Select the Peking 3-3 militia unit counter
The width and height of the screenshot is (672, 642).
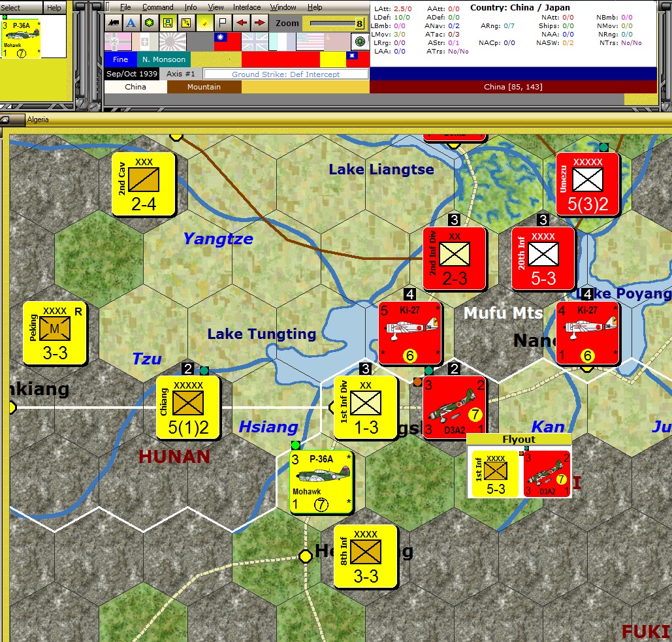coord(55,333)
